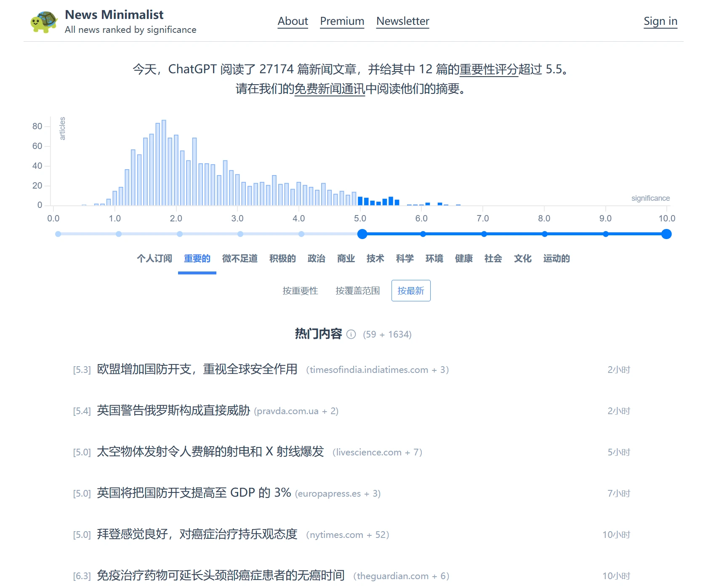
Task: Open the 健康 category tab
Action: (464, 258)
